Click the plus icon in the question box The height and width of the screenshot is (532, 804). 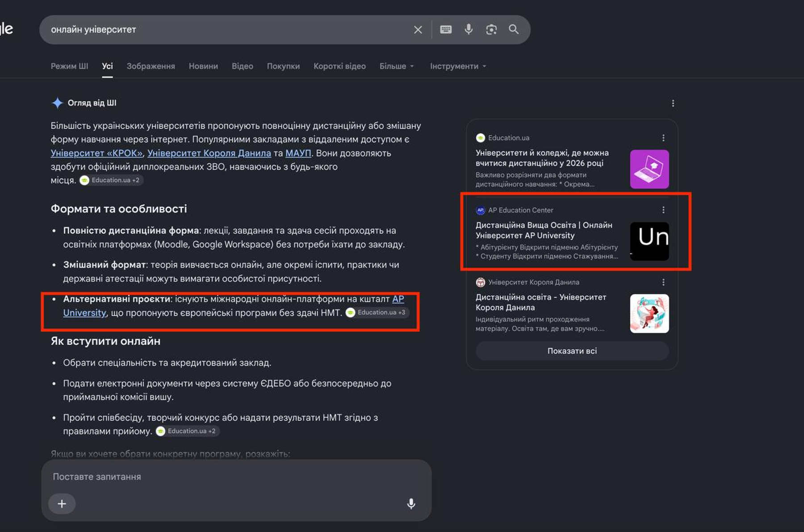click(62, 504)
